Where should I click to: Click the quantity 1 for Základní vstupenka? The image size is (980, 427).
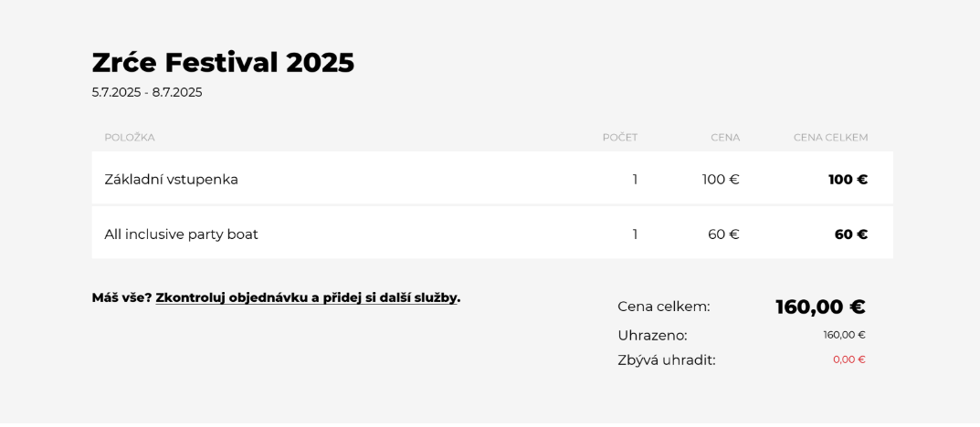[x=635, y=180]
